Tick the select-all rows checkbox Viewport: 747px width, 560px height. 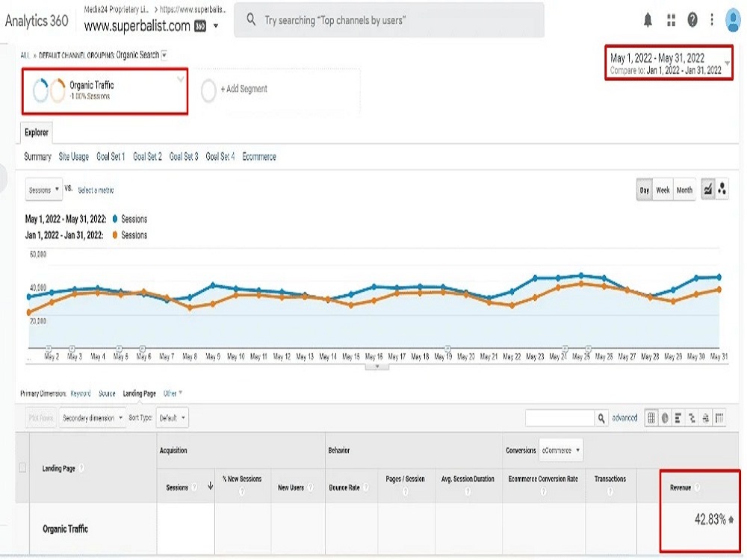point(22,467)
